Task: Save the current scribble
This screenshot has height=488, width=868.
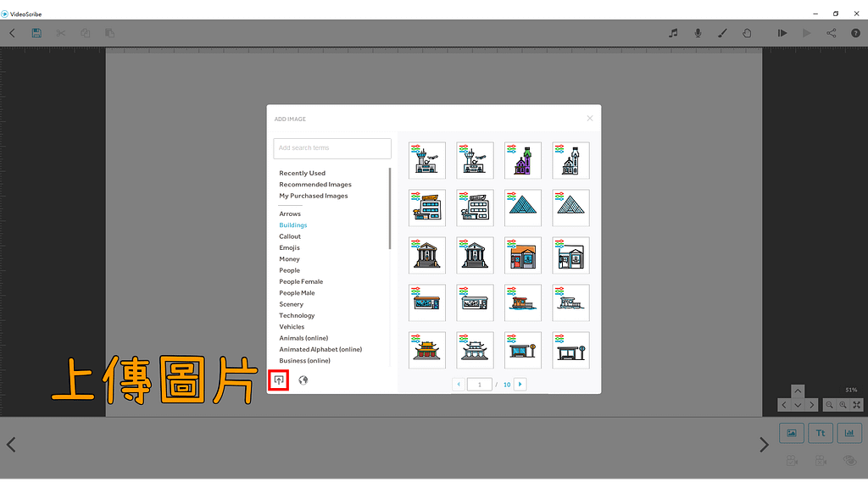Action: coord(36,32)
